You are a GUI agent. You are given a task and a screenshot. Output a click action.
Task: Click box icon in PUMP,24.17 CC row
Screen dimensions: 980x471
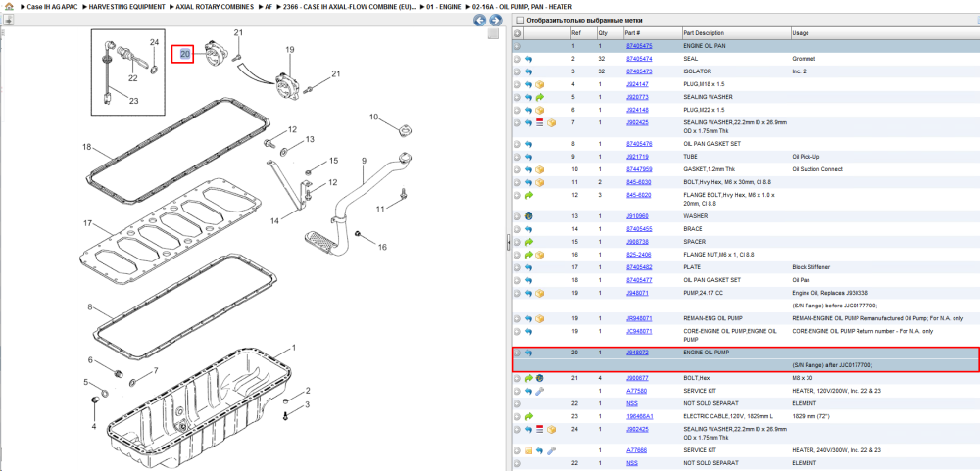pos(540,293)
